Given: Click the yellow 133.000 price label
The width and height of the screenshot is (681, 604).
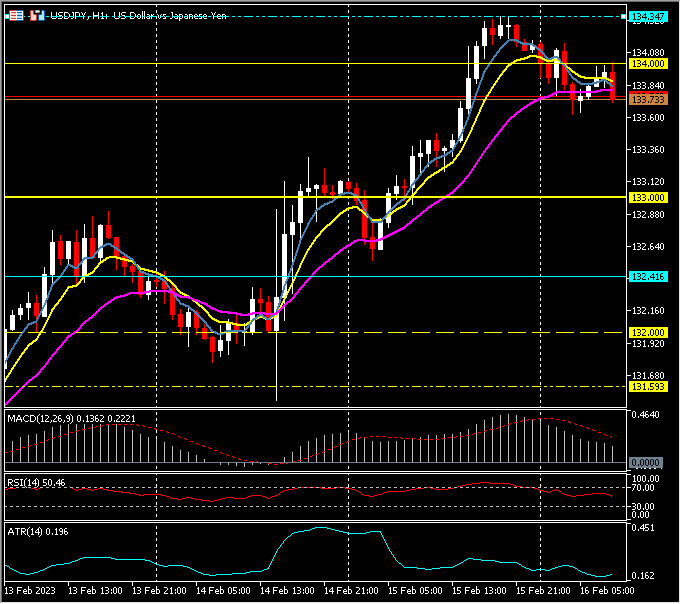Looking at the screenshot, I should 648,198.
